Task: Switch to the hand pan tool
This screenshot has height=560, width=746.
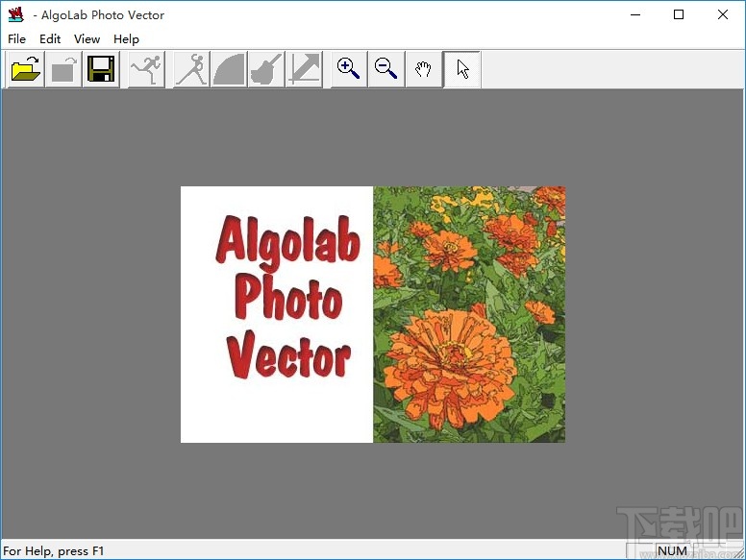Action: point(424,69)
